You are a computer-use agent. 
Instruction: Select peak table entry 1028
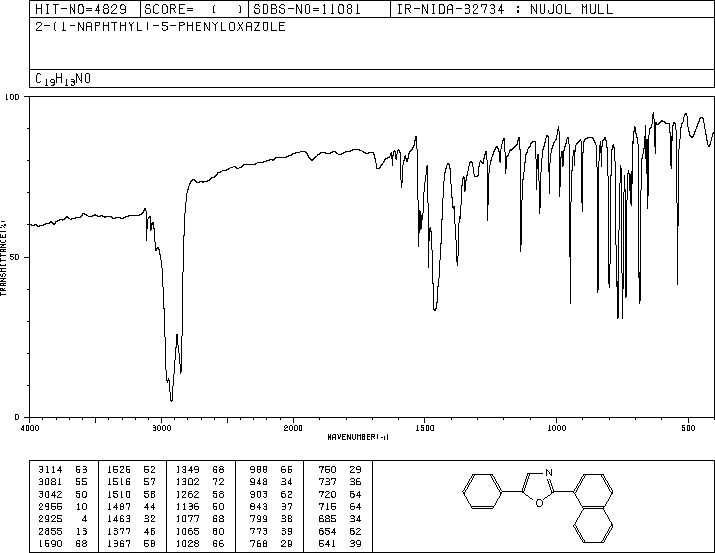click(x=200, y=543)
